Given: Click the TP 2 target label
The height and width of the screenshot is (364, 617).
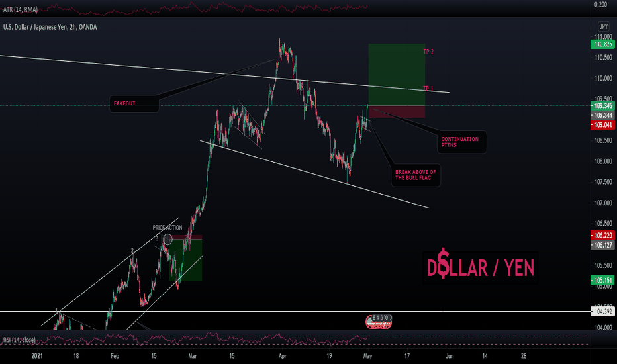Looking at the screenshot, I should [x=428, y=52].
